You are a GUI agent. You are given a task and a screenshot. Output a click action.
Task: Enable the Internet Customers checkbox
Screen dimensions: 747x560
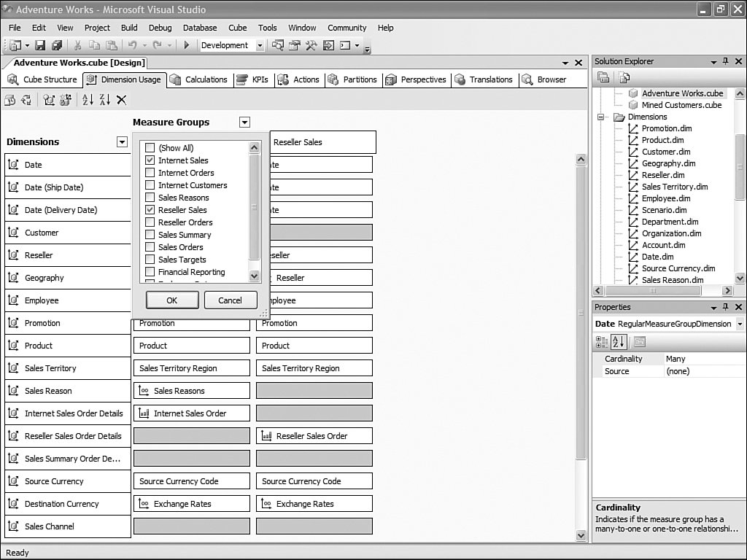tap(150, 184)
